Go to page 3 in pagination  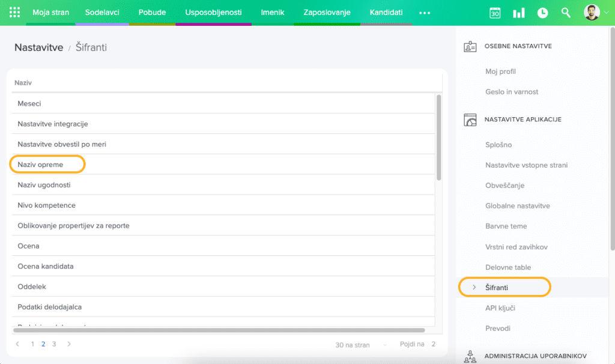click(54, 344)
